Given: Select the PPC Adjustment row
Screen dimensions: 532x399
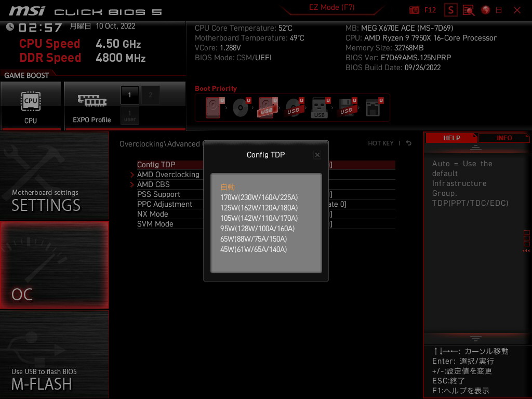Looking at the screenshot, I should click(266, 204).
